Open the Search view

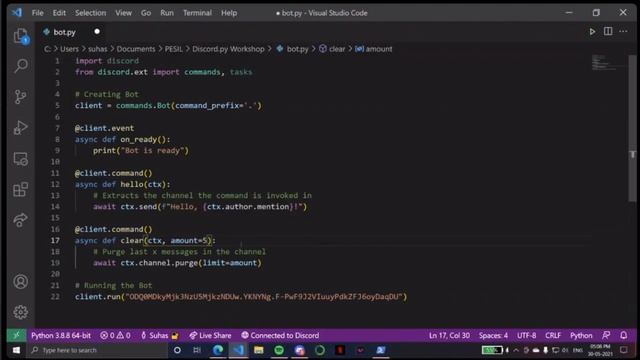[21, 66]
